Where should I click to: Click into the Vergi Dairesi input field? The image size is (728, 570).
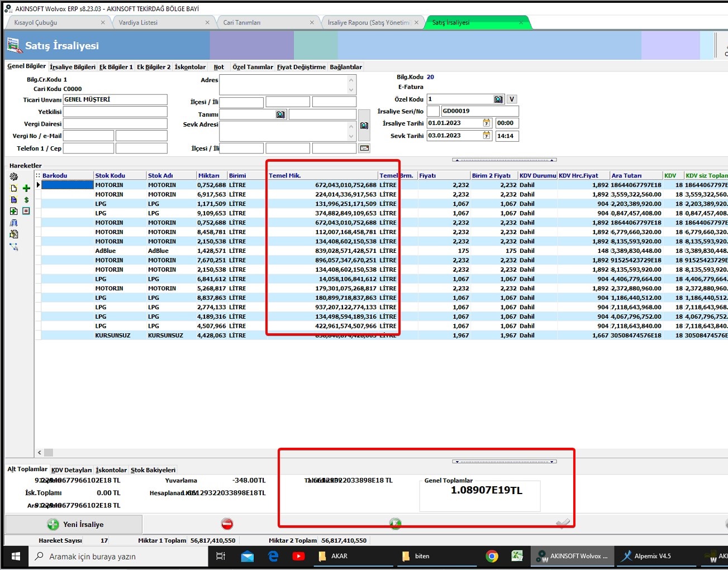(x=115, y=124)
